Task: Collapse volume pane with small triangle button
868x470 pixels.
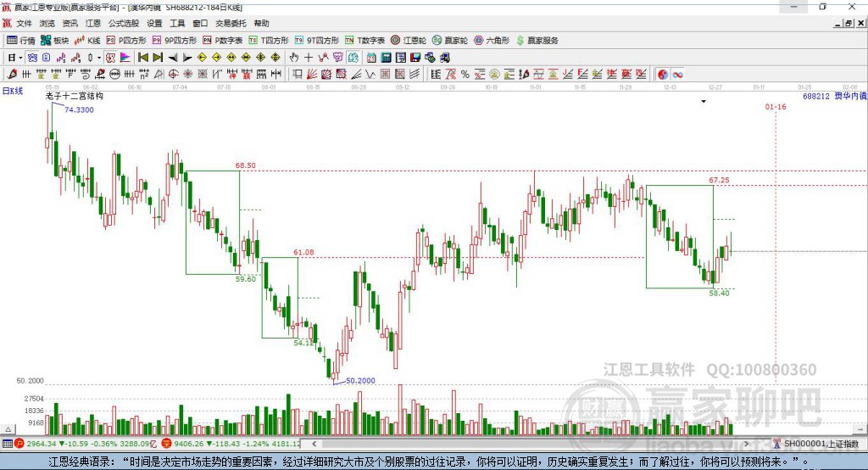Action: coord(8,429)
